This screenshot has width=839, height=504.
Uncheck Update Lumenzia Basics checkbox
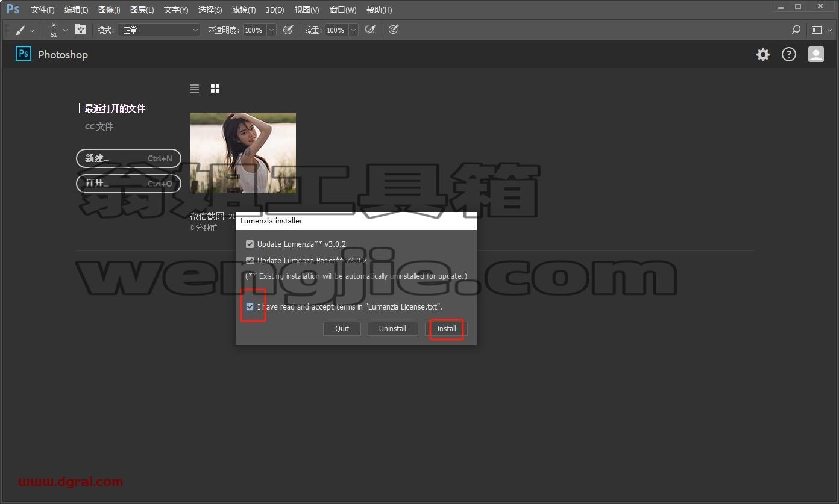tap(250, 261)
